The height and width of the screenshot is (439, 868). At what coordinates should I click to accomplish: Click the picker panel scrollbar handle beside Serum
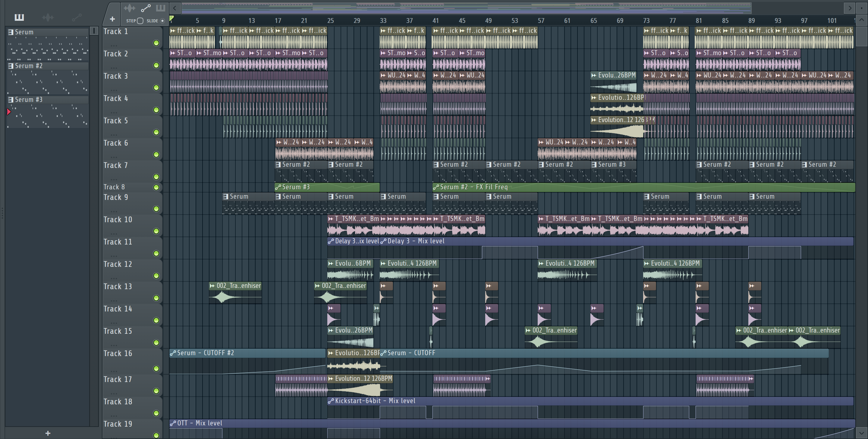94,31
